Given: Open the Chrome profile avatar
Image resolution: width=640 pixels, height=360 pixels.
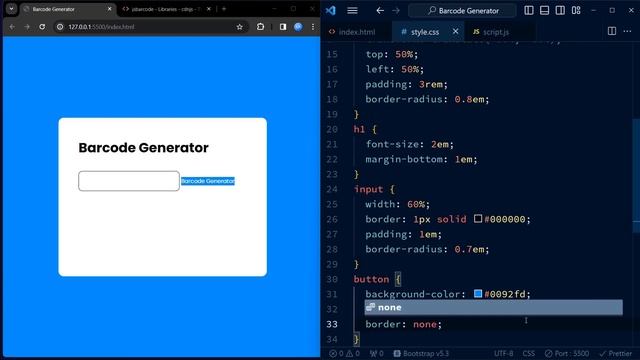Looking at the screenshot, I should (298, 27).
